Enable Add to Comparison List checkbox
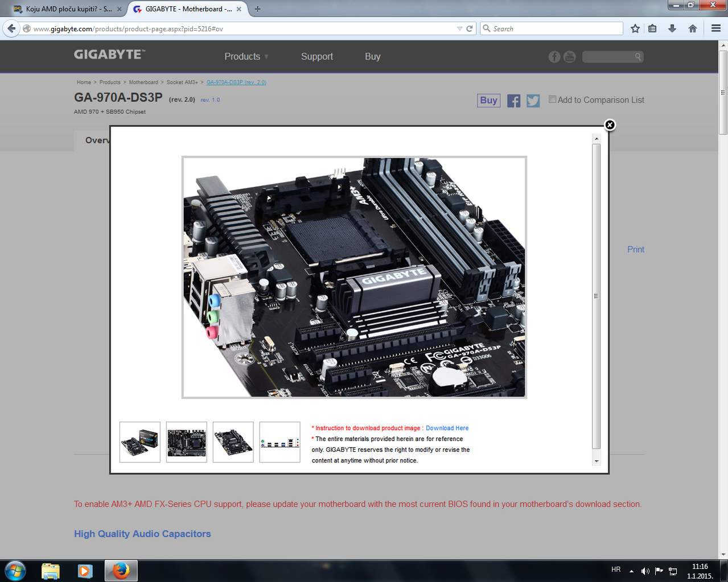The height and width of the screenshot is (582, 728). point(552,100)
